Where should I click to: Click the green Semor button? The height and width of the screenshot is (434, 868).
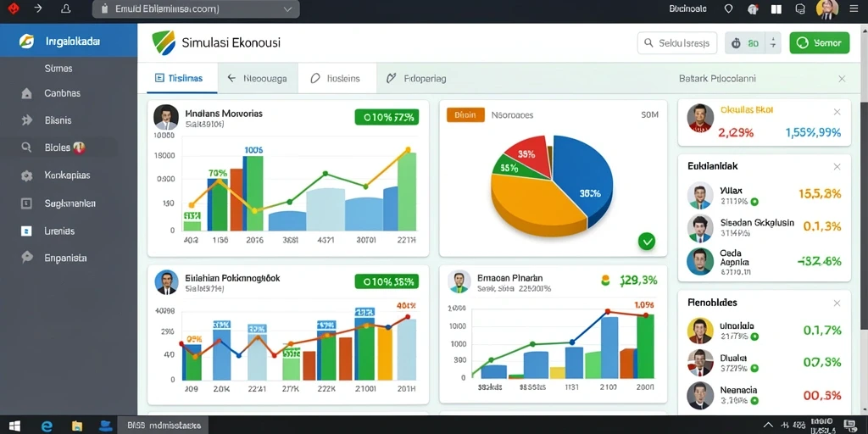click(x=820, y=42)
